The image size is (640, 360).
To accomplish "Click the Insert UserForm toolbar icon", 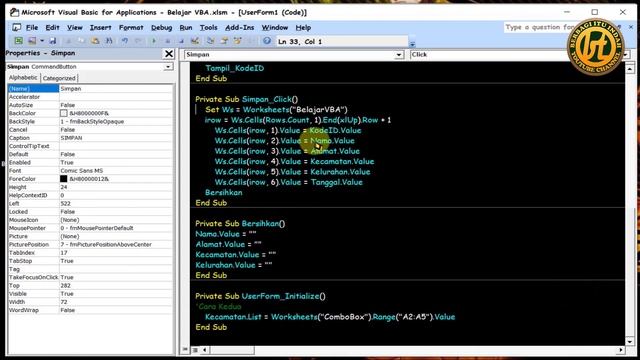I will click(x=32, y=41).
